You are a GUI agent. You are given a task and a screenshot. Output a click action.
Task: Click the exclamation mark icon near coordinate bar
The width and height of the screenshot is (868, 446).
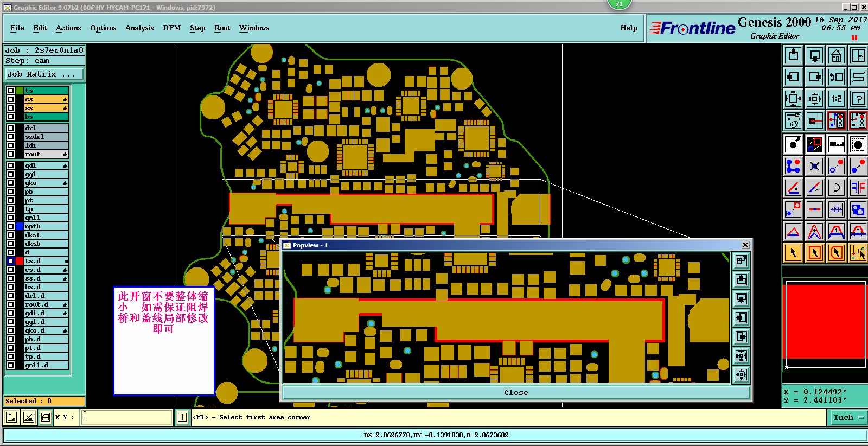tap(182, 417)
